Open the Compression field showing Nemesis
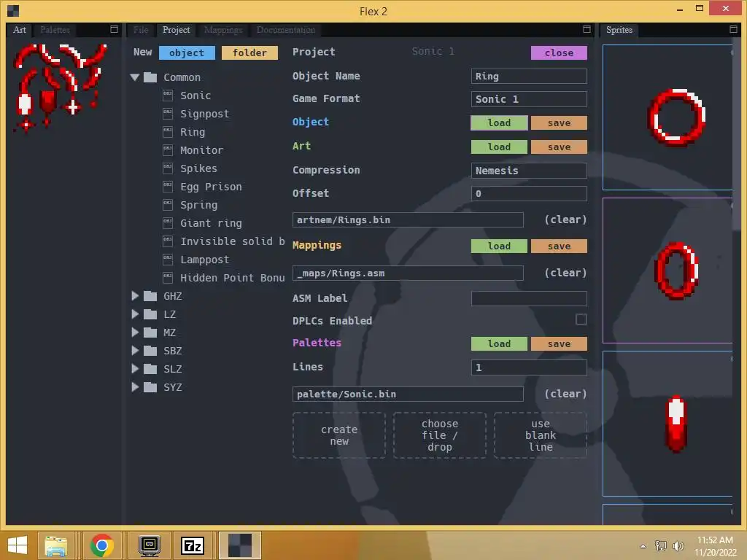Viewport: 747px width, 560px height. (x=529, y=171)
